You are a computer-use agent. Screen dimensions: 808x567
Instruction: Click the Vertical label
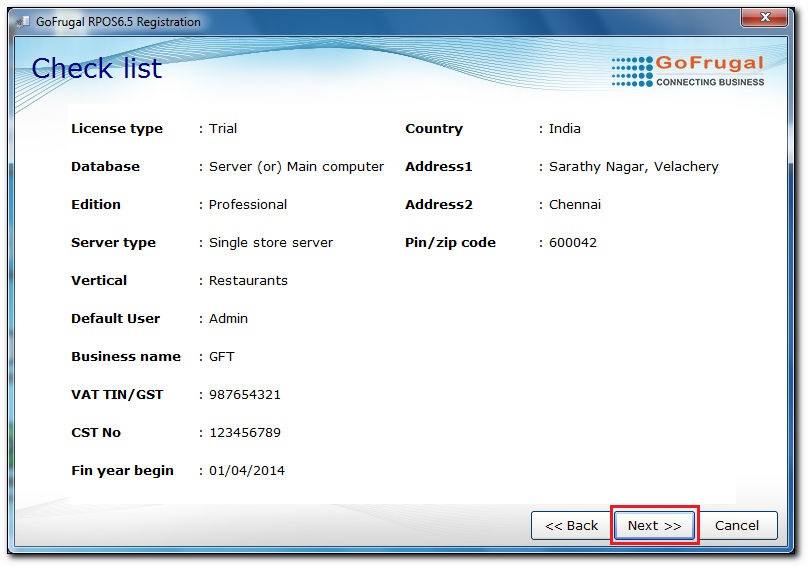pyautogui.click(x=99, y=280)
